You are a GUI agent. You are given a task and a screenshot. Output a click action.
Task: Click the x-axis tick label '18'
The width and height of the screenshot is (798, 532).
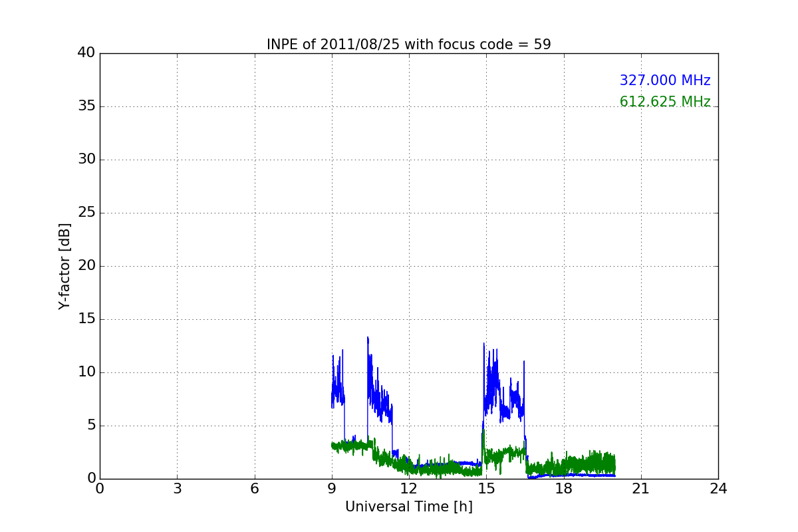click(564, 489)
